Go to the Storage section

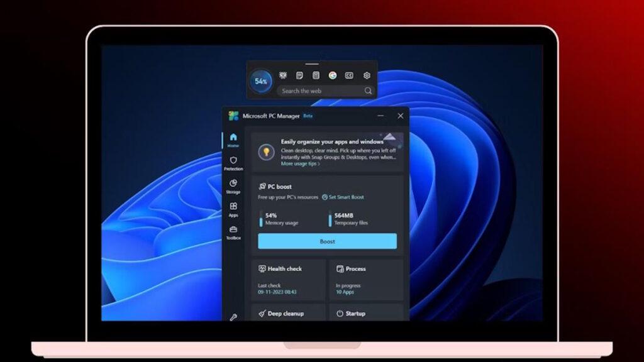click(x=233, y=186)
